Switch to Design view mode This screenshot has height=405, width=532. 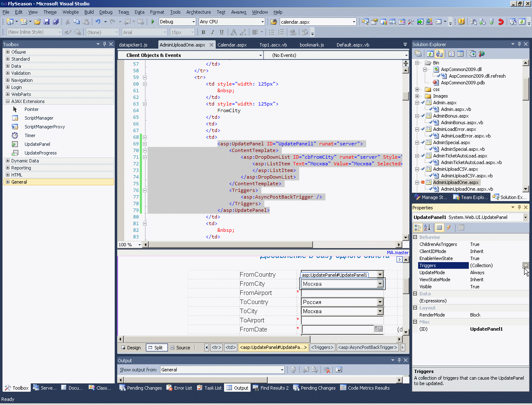coord(131,348)
